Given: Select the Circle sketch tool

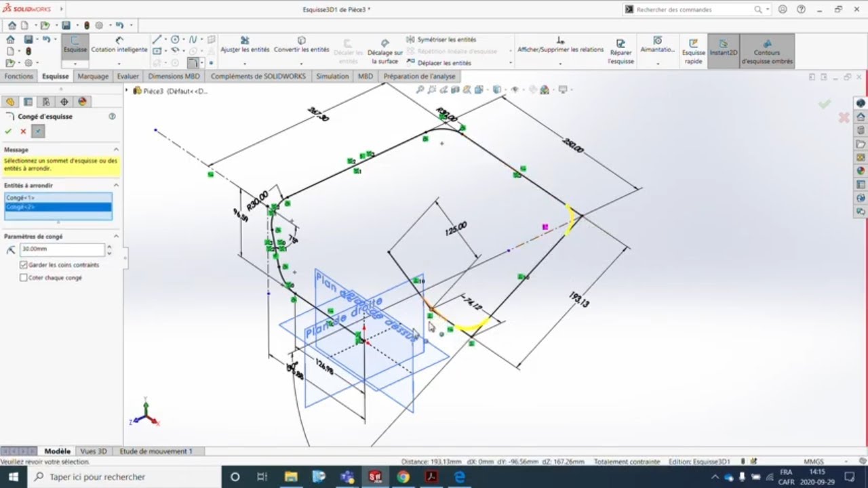Looking at the screenshot, I should [175, 40].
